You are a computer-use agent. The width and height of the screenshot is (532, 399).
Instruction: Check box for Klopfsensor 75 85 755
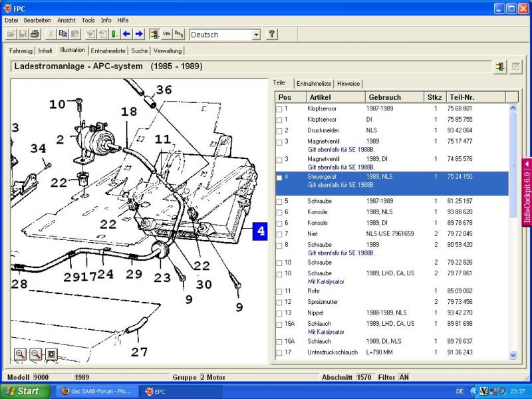pos(279,120)
